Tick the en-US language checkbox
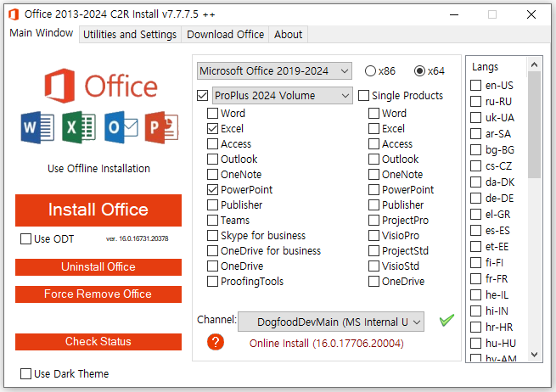This screenshot has height=392, width=556. 476,86
